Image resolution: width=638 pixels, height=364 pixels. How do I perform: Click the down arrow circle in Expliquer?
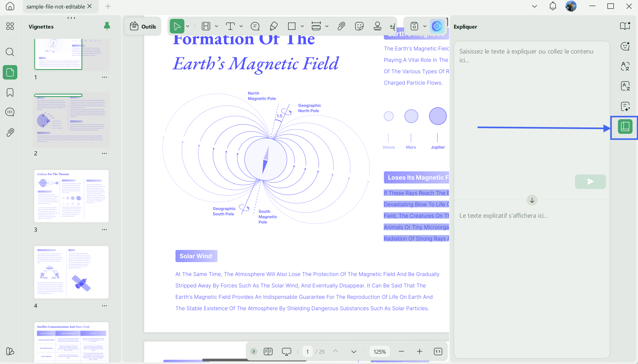click(x=532, y=200)
